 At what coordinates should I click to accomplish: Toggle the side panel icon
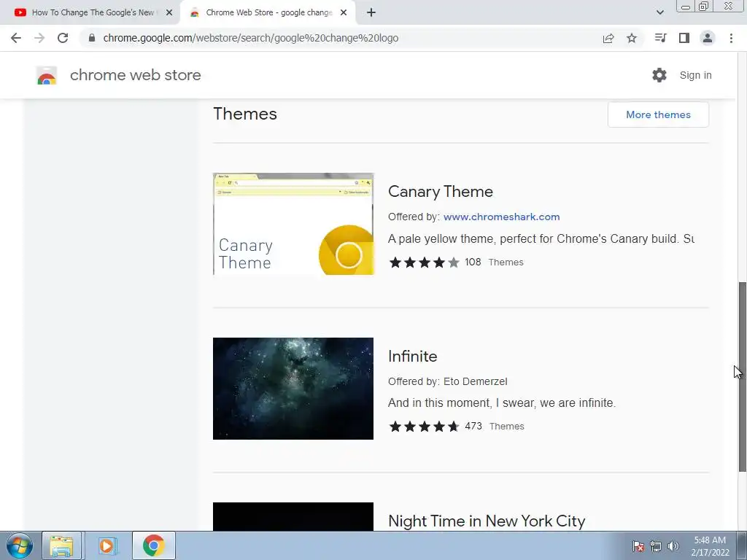click(684, 38)
